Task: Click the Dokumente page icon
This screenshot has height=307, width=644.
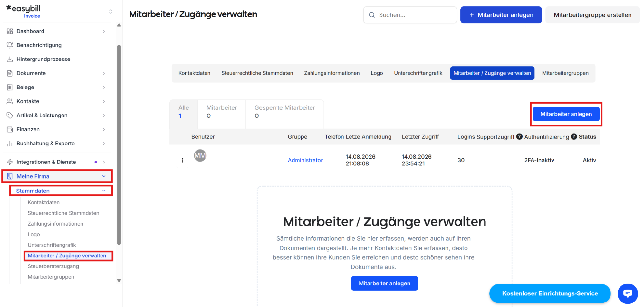Action: click(x=10, y=73)
